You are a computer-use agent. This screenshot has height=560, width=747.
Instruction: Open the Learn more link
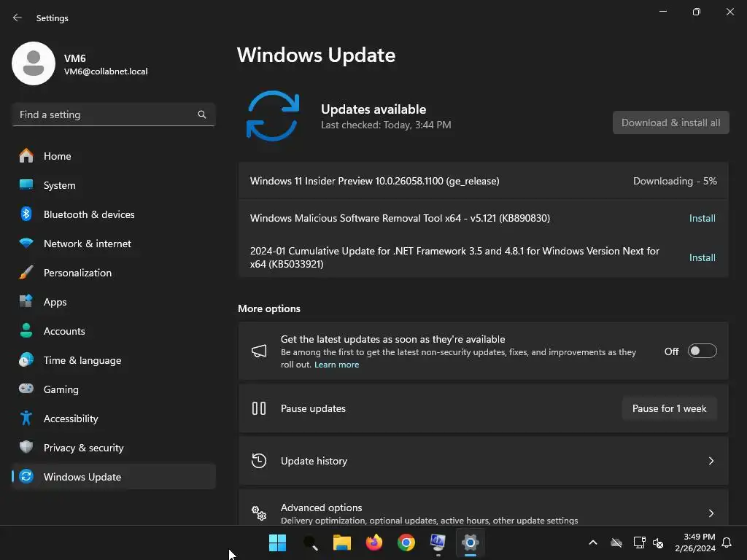point(336,365)
